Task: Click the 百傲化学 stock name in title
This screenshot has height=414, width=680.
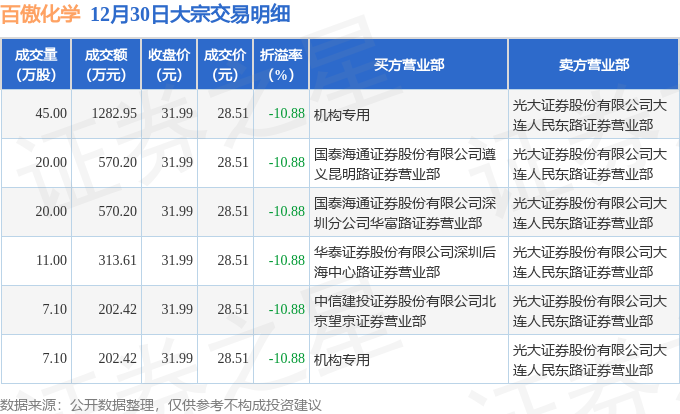Action: (41, 14)
